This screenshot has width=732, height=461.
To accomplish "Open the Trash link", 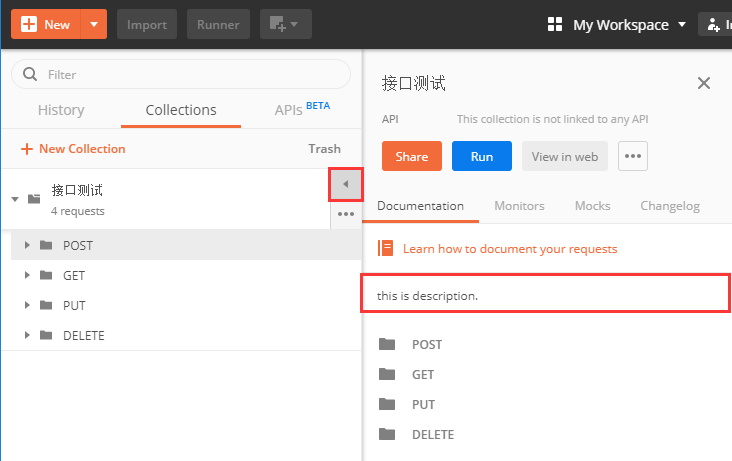I will click(x=324, y=149).
